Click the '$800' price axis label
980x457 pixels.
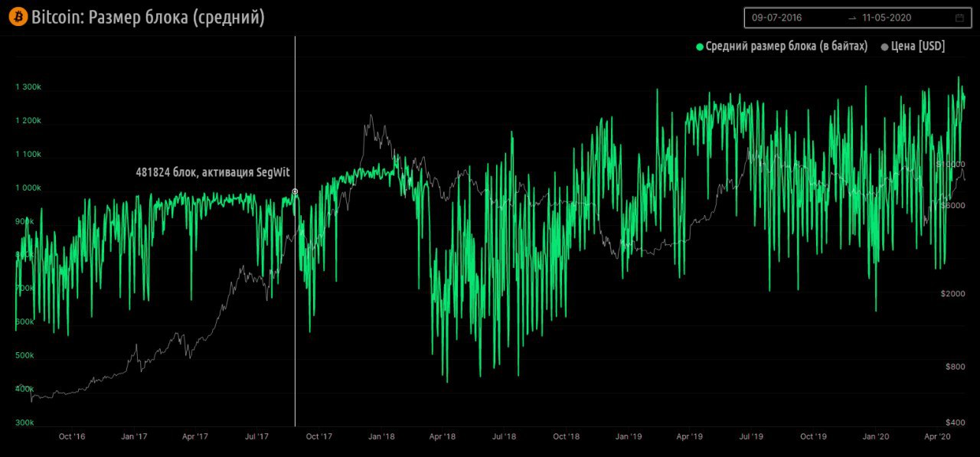pyautogui.click(x=955, y=367)
